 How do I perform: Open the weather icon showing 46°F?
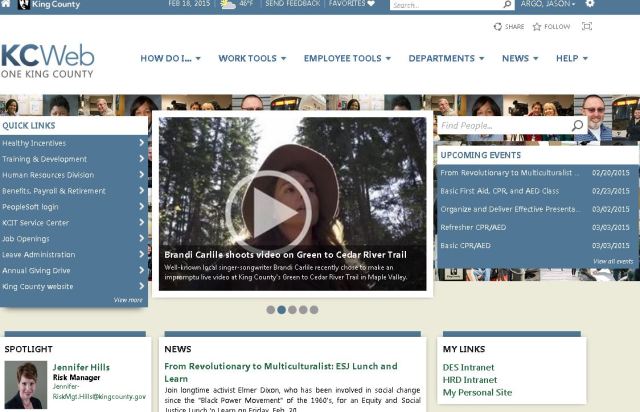228,4
